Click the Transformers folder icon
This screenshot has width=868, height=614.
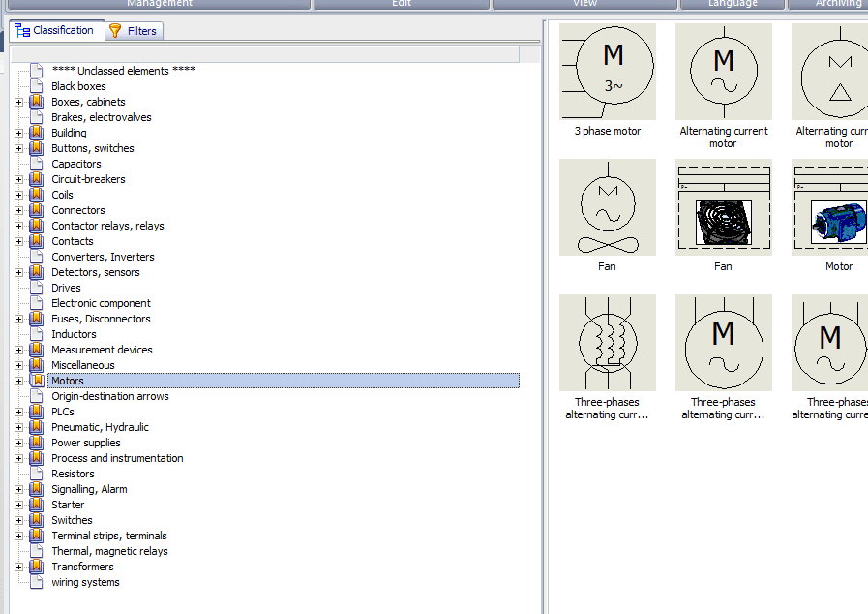click(37, 567)
